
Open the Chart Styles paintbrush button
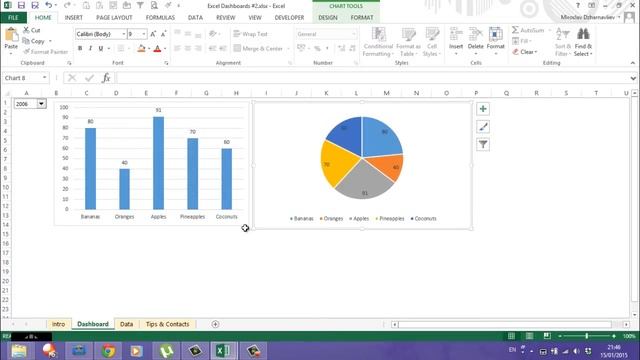[483, 127]
